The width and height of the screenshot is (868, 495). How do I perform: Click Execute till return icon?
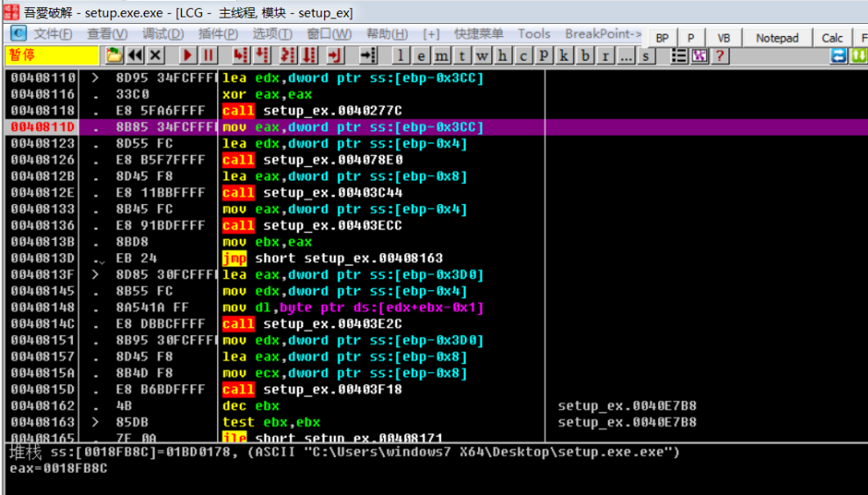(336, 55)
